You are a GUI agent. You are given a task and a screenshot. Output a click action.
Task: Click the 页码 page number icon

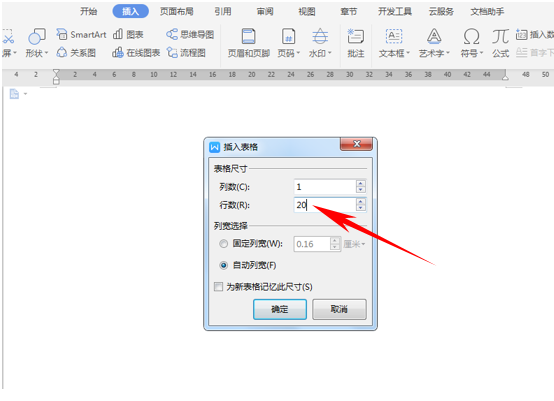(x=288, y=36)
